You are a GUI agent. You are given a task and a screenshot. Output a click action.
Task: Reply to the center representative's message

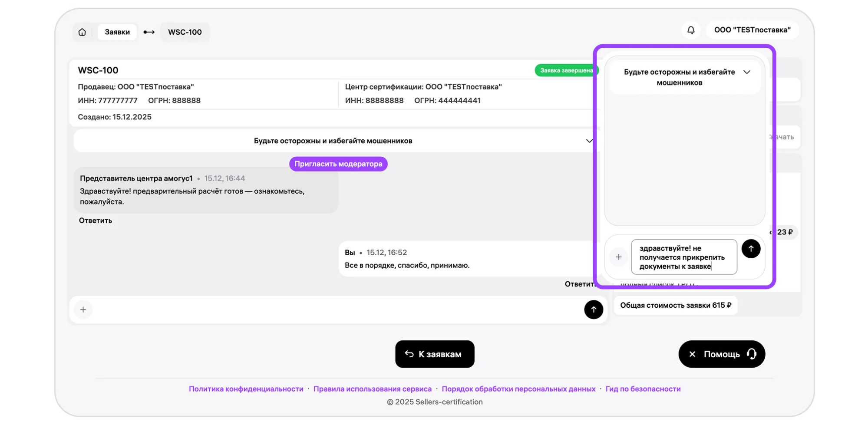[x=96, y=221]
